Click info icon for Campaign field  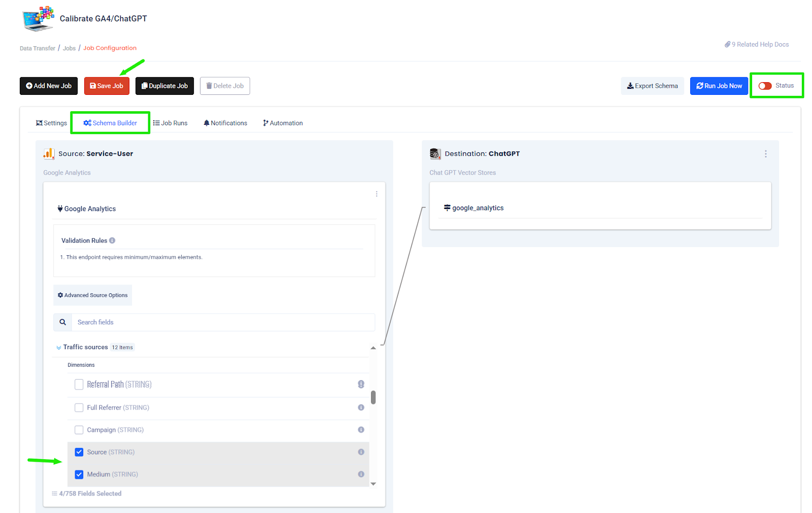[361, 430]
